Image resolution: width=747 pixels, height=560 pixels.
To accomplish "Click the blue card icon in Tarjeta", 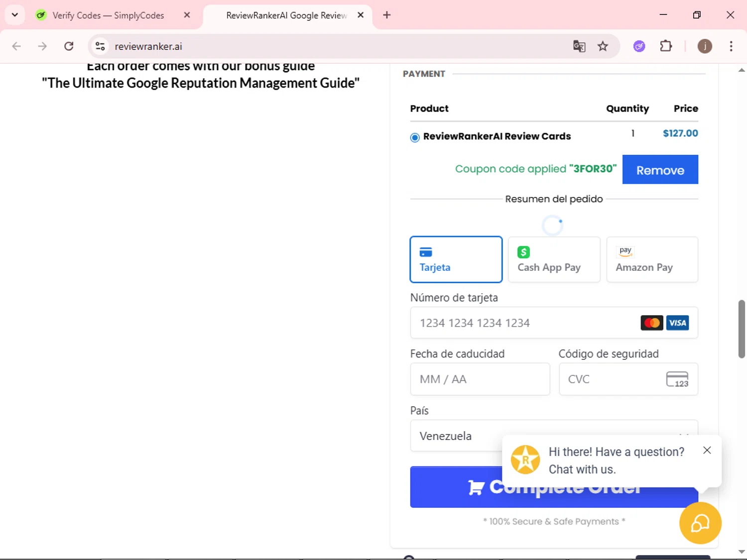I will 426,252.
